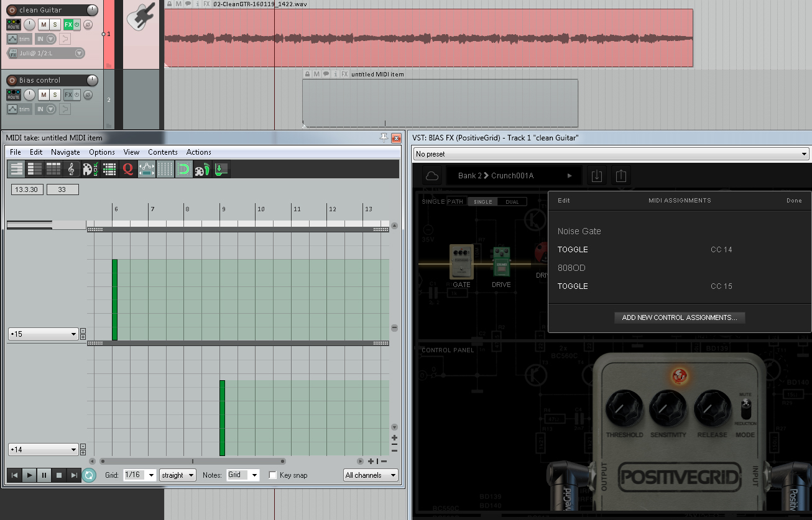Open routing for clean Guitar track
812x520 pixels.
pyautogui.click(x=14, y=25)
